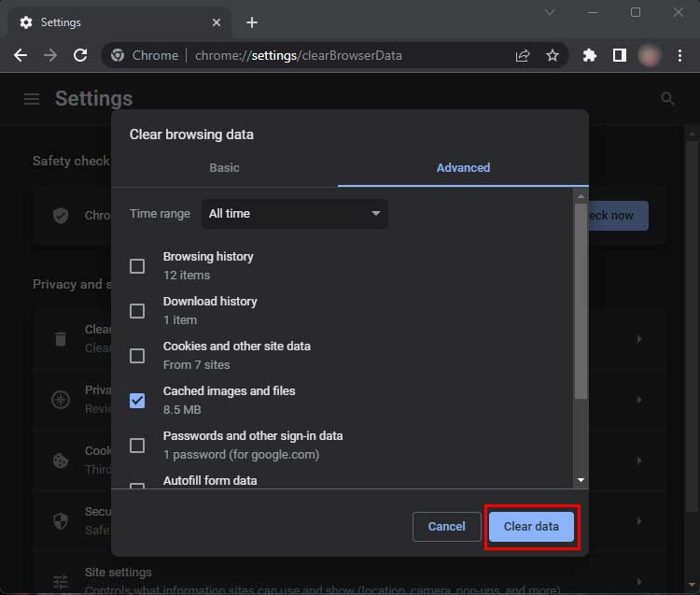The height and width of the screenshot is (595, 700).
Task: Select the Advanced tab
Action: 463,168
